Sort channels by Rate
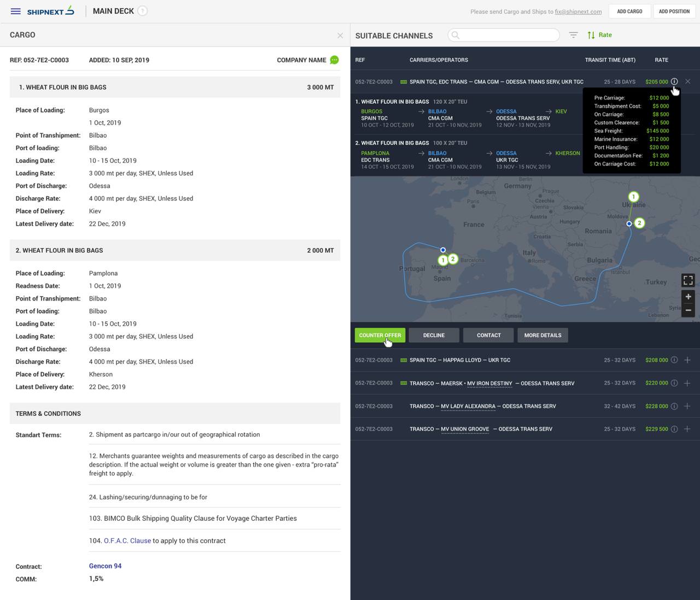 pyautogui.click(x=600, y=35)
